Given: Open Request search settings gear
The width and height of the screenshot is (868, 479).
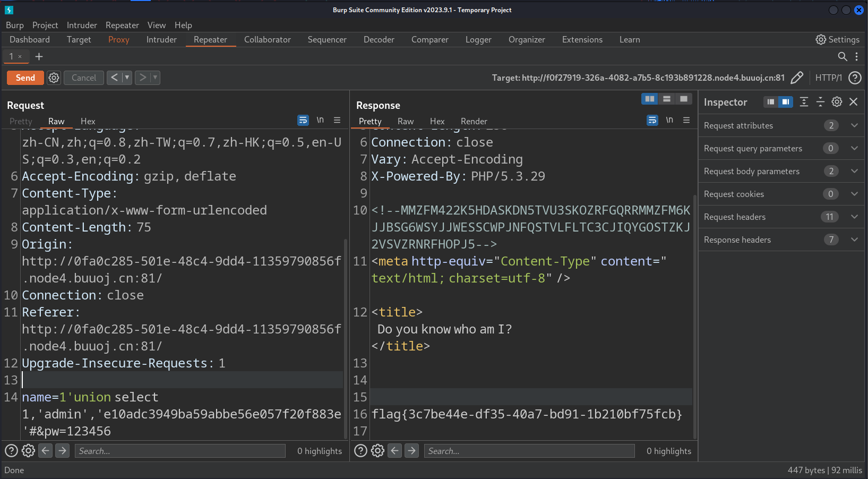Looking at the screenshot, I should click(28, 451).
